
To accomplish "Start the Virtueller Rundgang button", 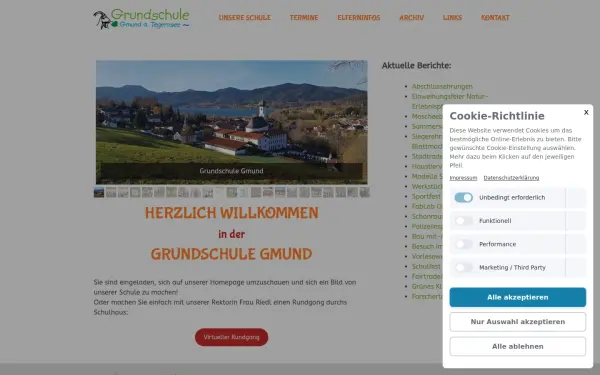I will [232, 337].
